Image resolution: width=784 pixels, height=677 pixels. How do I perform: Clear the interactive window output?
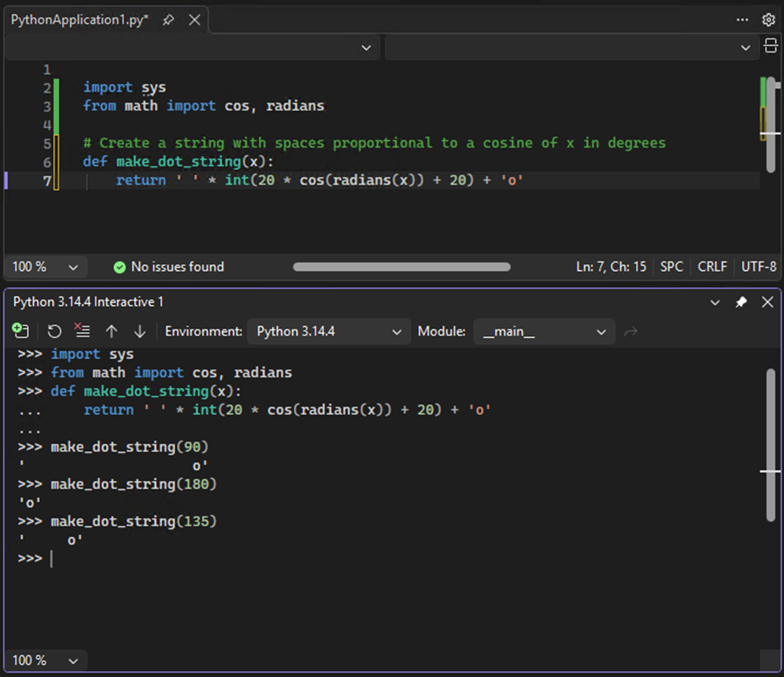pyautogui.click(x=82, y=331)
